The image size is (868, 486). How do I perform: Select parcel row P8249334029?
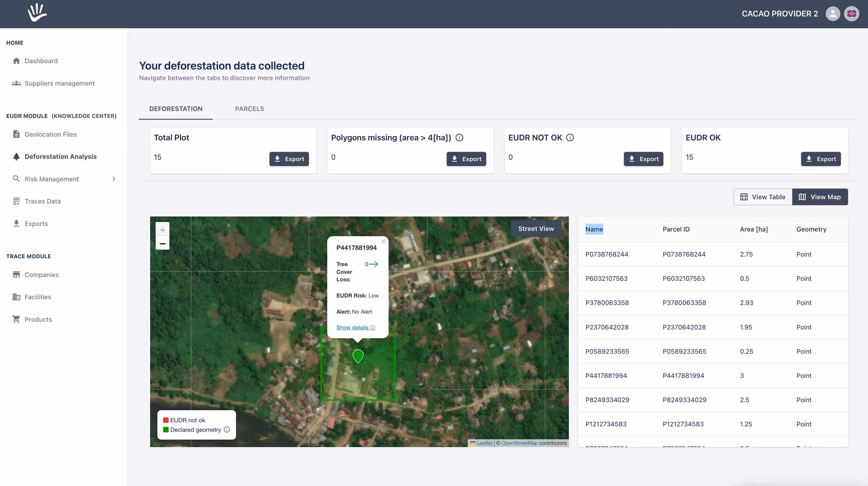pyautogui.click(x=713, y=400)
